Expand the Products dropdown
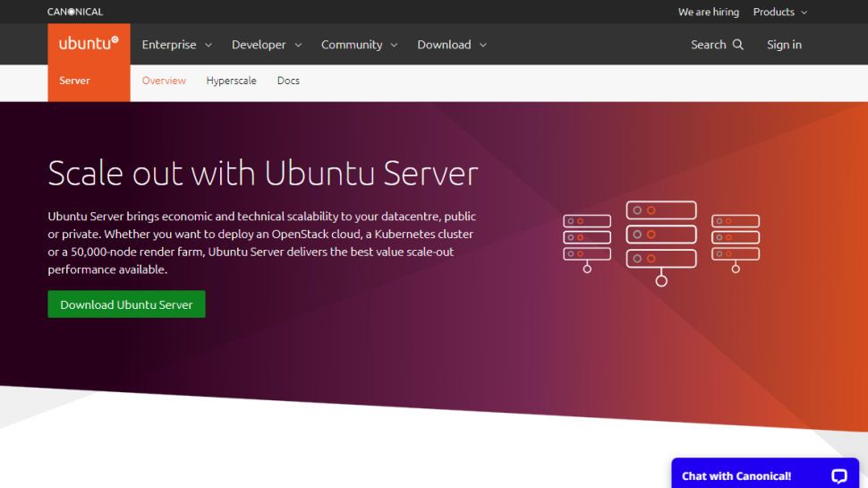 click(x=780, y=12)
